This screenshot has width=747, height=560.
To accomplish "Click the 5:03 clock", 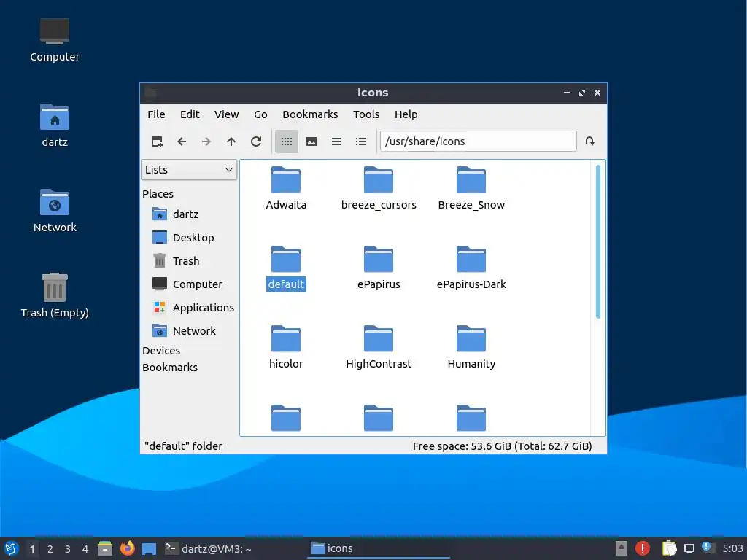I will (732, 548).
